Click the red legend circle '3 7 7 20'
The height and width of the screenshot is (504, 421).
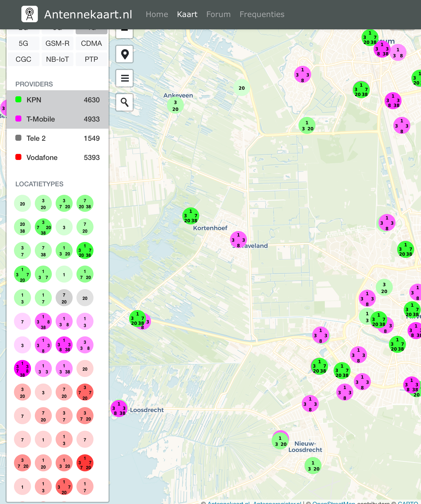tap(85, 392)
